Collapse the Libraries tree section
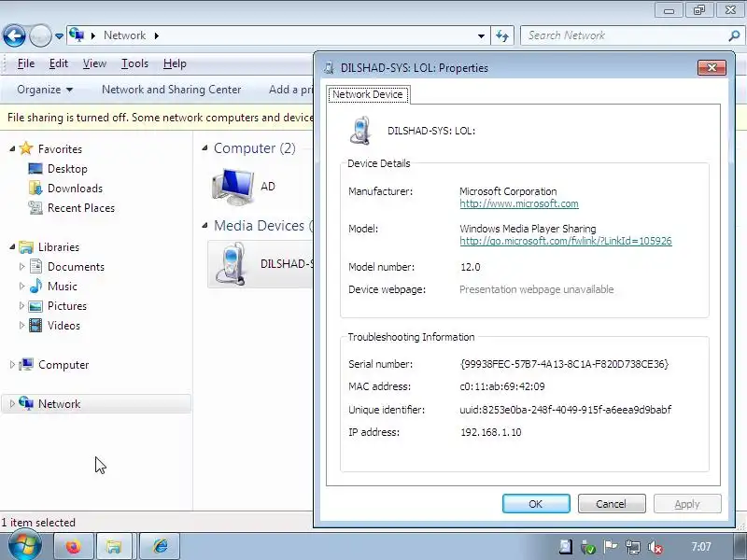747x560 pixels. tap(12, 246)
